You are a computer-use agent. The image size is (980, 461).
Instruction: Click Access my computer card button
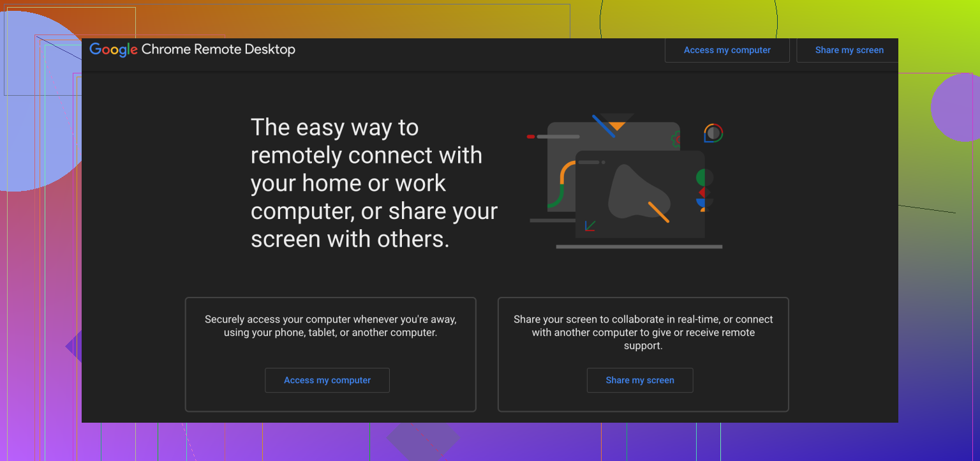(327, 380)
